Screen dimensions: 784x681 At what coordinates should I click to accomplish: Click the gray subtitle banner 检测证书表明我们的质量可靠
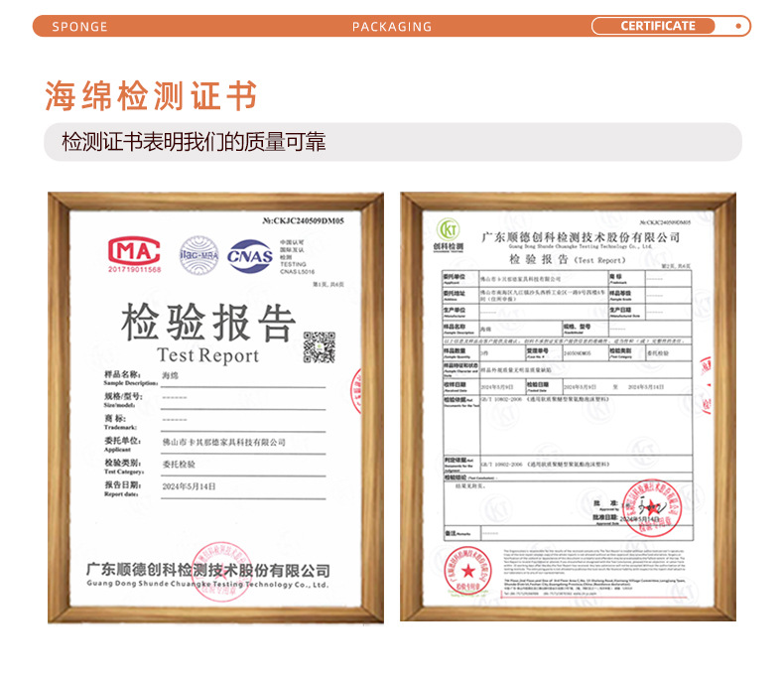click(393, 142)
